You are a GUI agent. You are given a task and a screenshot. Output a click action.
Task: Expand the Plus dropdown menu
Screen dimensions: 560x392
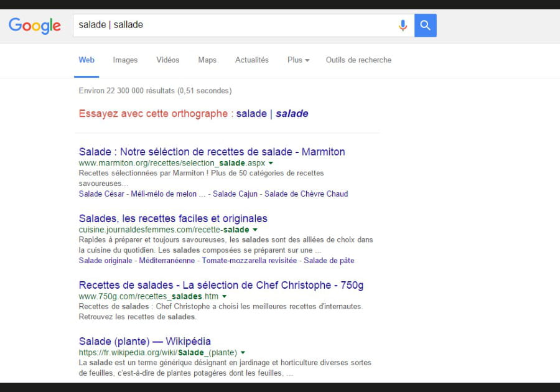(298, 60)
